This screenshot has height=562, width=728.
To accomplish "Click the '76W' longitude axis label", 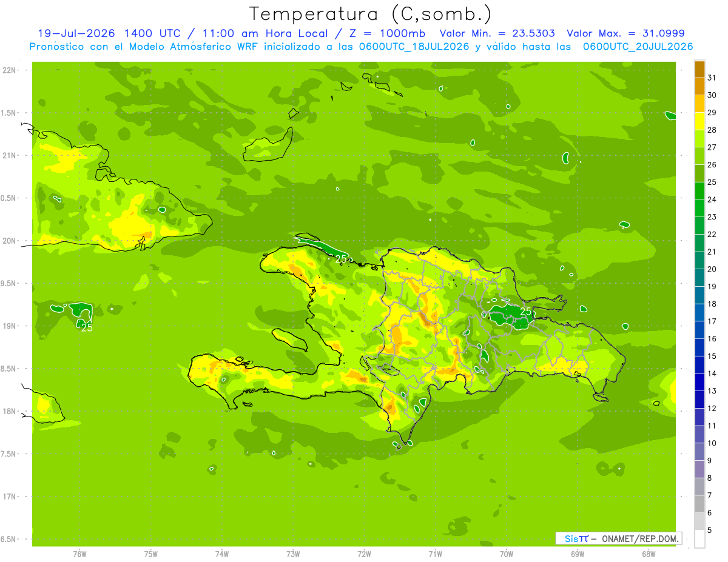I will 79,554.
